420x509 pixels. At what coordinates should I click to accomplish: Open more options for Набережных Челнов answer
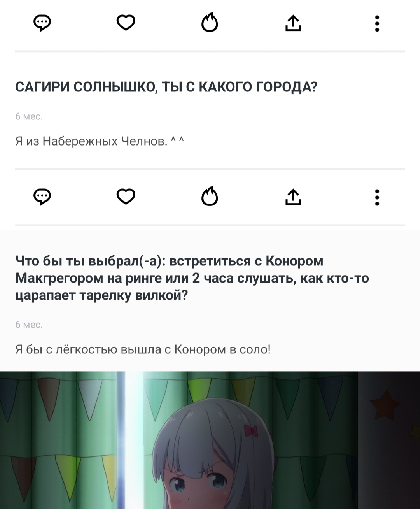377,197
